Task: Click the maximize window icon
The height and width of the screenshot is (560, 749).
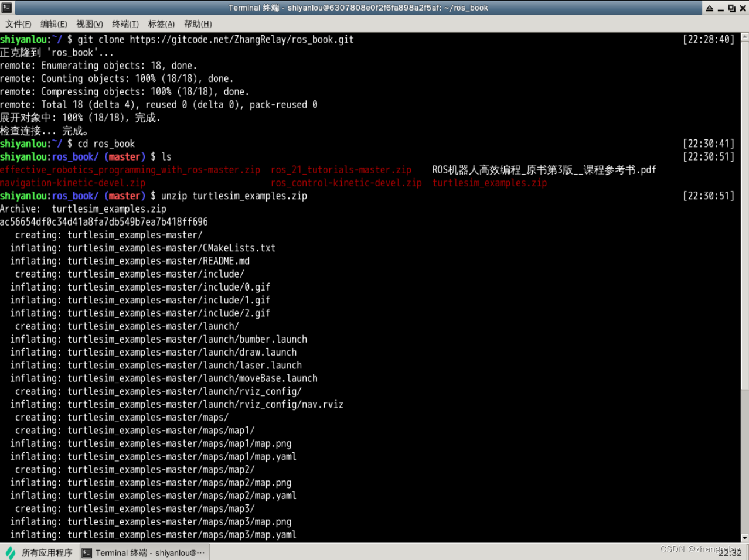Action: [731, 8]
